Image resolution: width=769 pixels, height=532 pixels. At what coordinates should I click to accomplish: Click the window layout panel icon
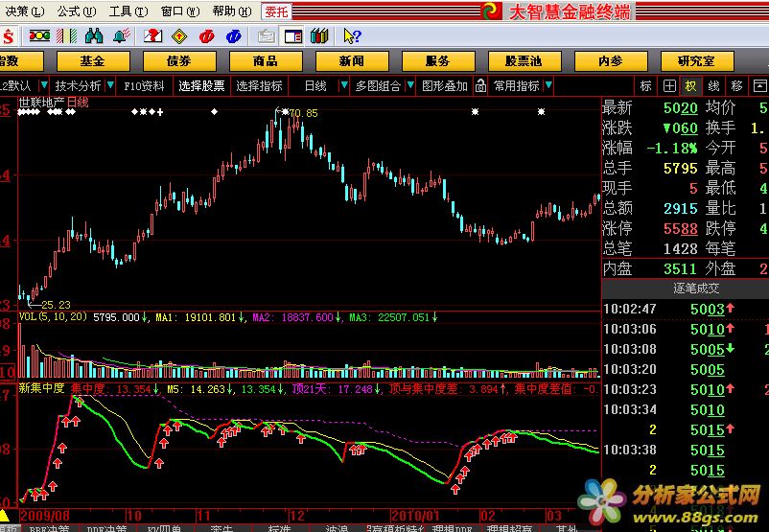[x=293, y=36]
